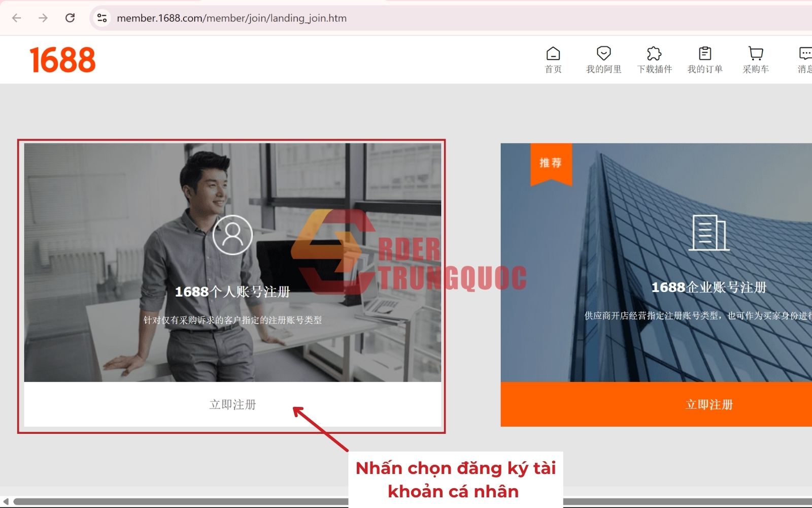The width and height of the screenshot is (812, 508).
Task: Click the enterprise skyscraper image
Action: [657, 262]
